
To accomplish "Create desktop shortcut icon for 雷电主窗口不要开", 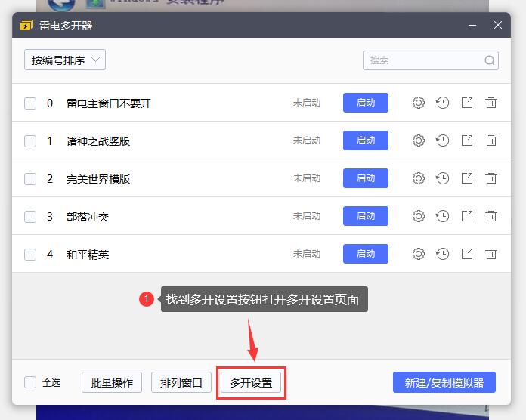I will click(x=467, y=103).
